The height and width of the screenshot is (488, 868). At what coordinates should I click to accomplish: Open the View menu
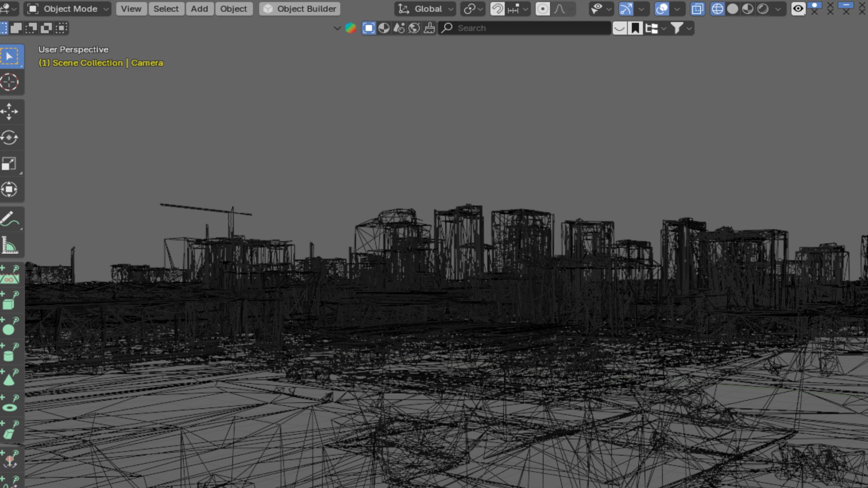pyautogui.click(x=131, y=9)
